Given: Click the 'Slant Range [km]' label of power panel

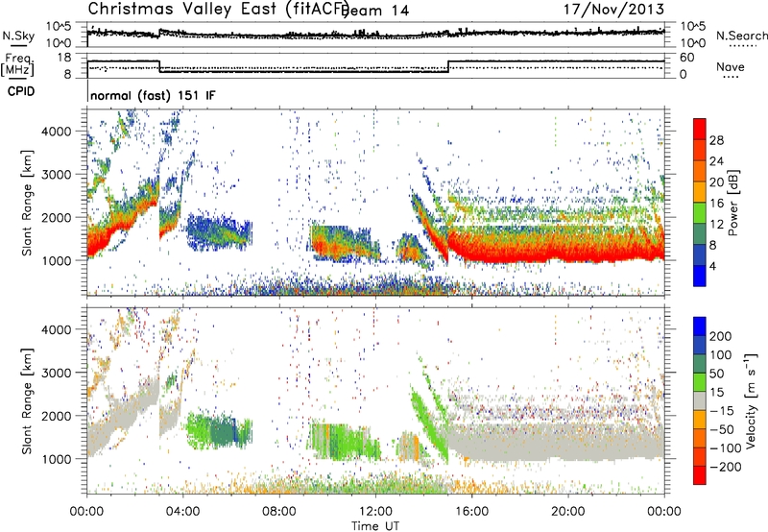Looking at the screenshot, I should (x=27, y=203).
